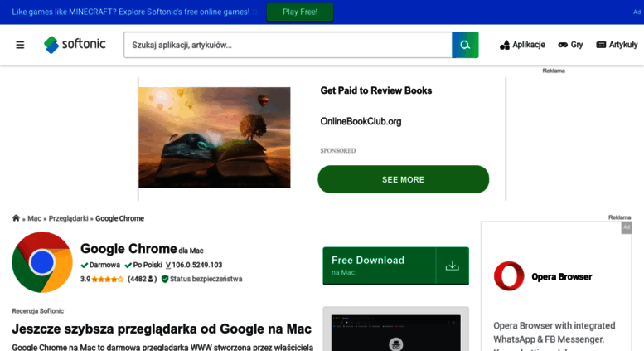The width and height of the screenshot is (644, 351).
Task: Click the Darmowa license label
Action: coord(100,265)
